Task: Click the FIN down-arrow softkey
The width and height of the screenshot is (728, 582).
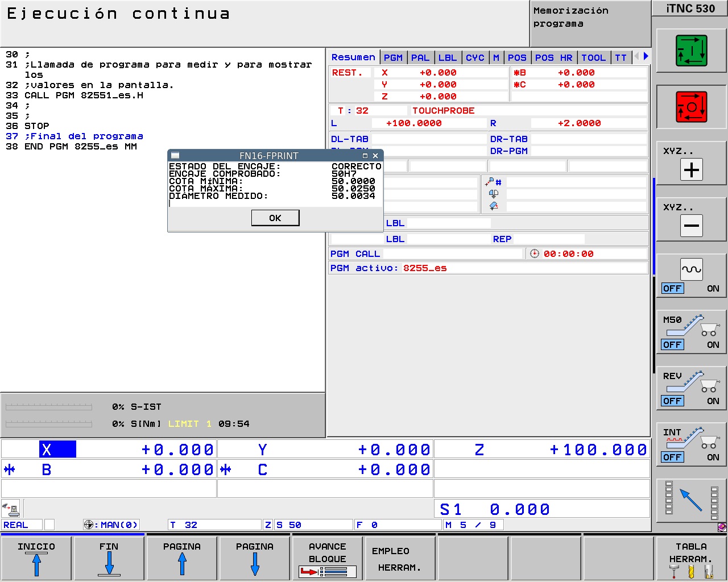Action: (x=109, y=558)
